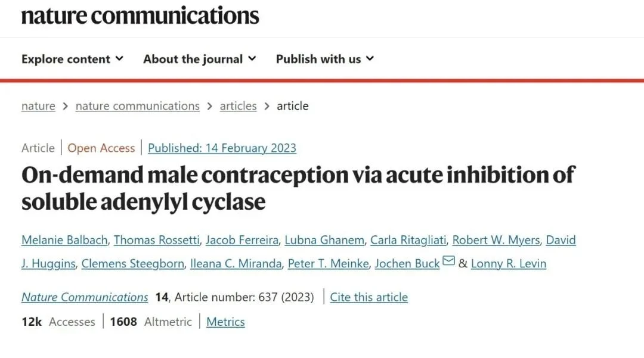This screenshot has height=358, width=644.
Task: Select author Lubna Ghanem
Action: tap(324, 240)
